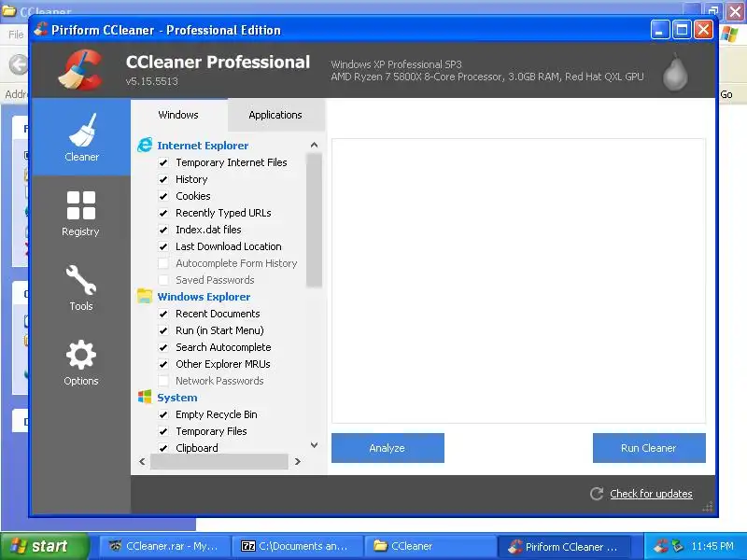Uncheck Temporary Internet Files
Viewport: 747px width, 560px height.
pos(163,162)
